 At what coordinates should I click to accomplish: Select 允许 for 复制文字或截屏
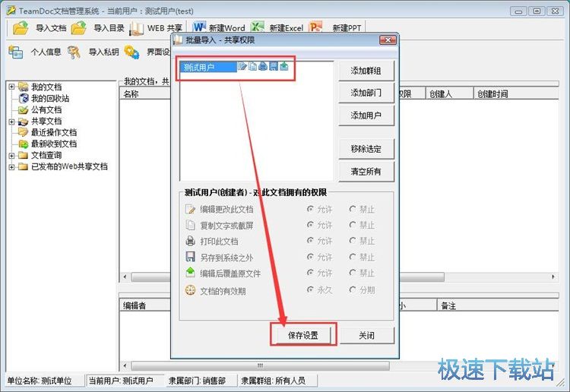pos(310,225)
